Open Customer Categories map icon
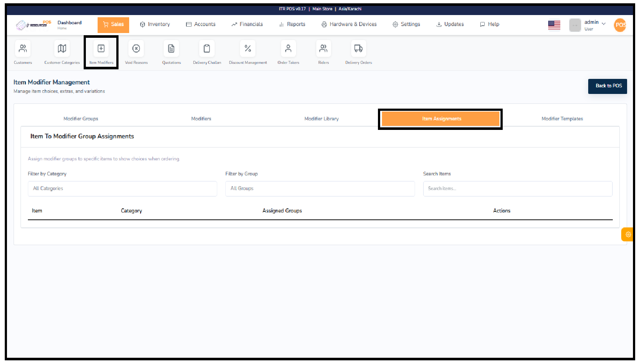 62,49
